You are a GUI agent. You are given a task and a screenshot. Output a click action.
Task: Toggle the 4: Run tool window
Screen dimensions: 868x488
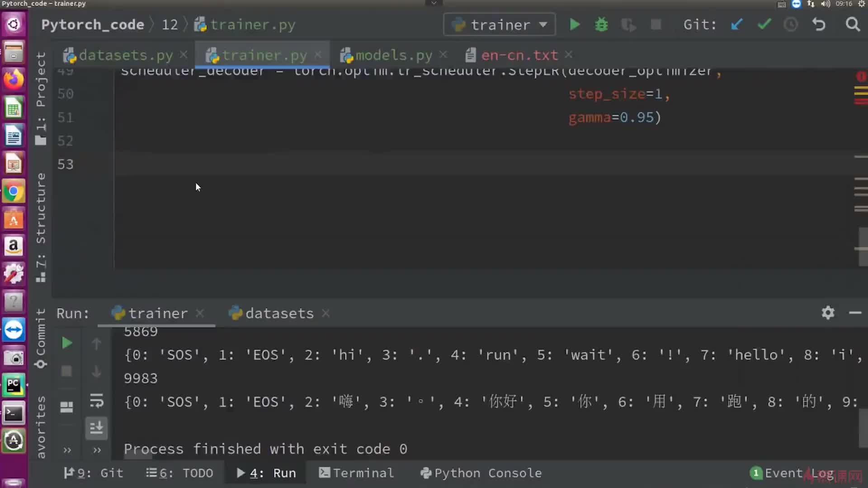266,473
